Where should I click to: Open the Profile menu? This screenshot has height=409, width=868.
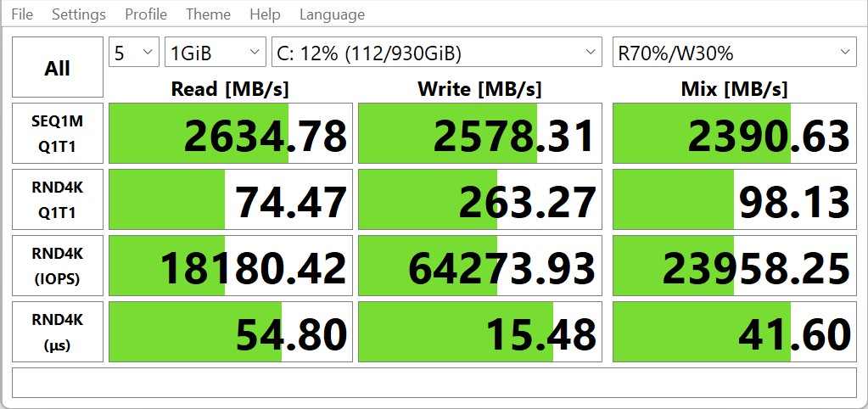point(146,14)
